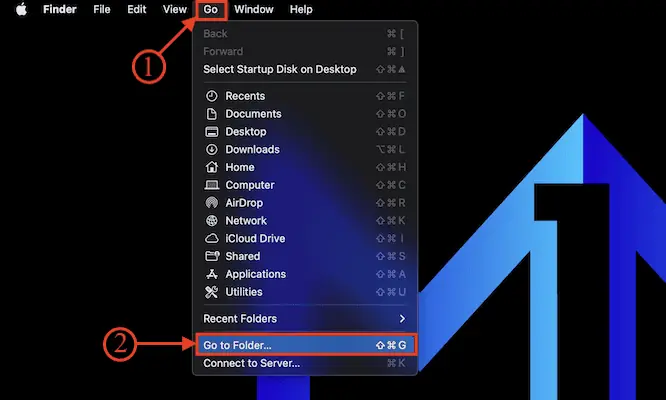Click the Desktop icon in menu
Image resolution: width=666 pixels, height=400 pixels.
[x=211, y=132]
